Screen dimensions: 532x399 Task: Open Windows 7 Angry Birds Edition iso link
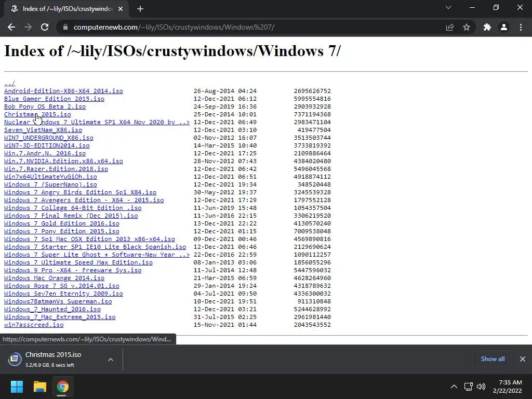[x=80, y=192]
